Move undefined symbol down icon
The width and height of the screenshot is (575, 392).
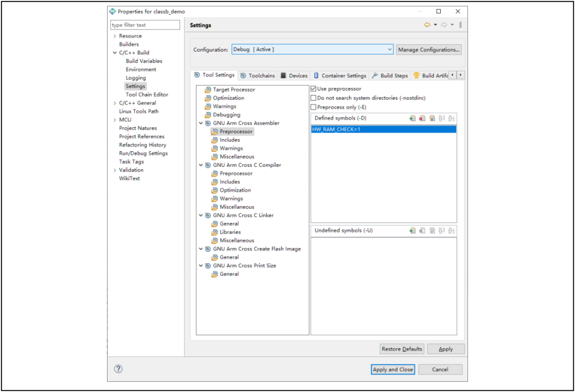pyautogui.click(x=451, y=230)
